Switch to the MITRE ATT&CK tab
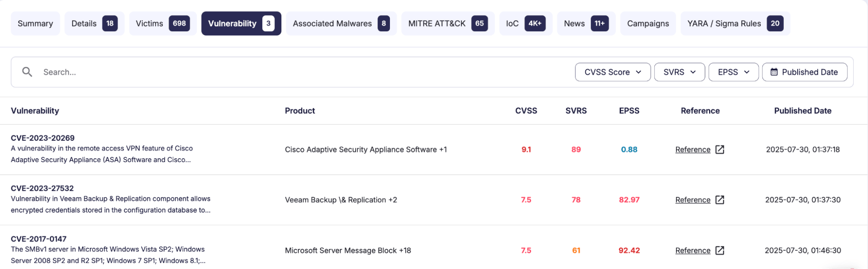The height and width of the screenshot is (269, 868). tap(448, 23)
